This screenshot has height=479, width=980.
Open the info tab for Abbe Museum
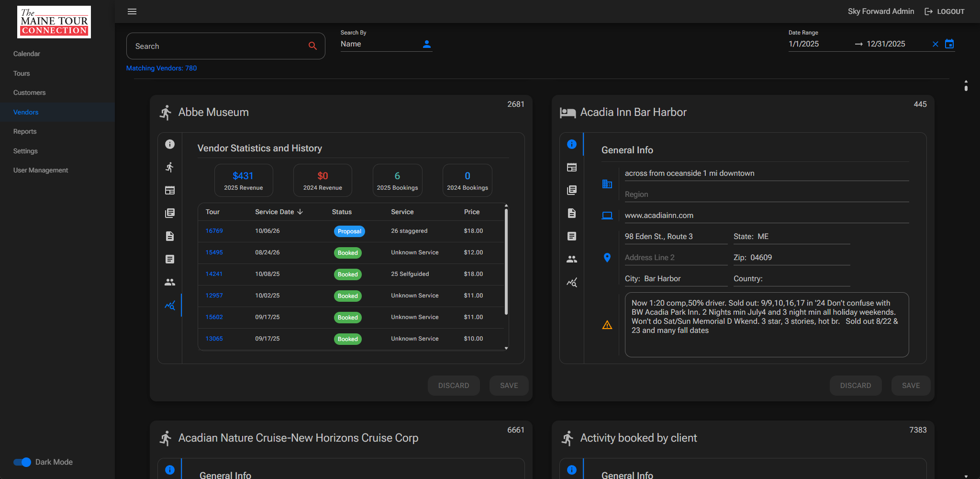pos(170,144)
